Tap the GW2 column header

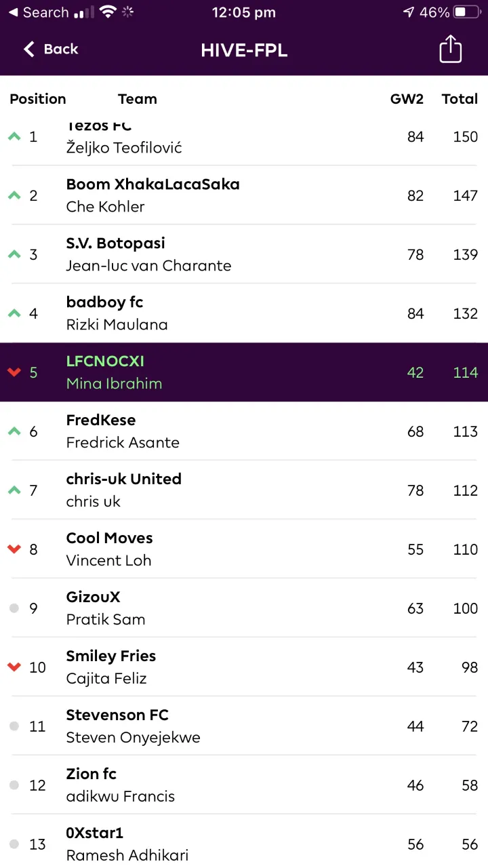pyautogui.click(x=407, y=99)
